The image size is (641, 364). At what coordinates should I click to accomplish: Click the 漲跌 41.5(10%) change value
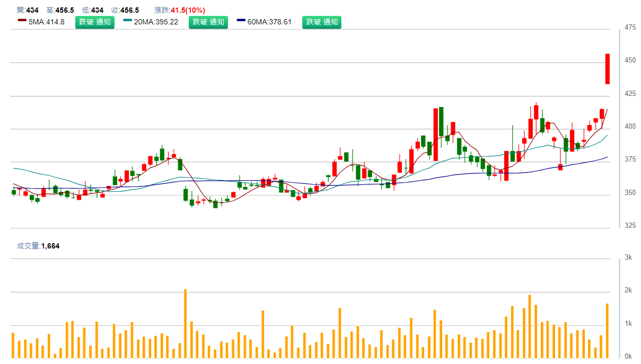[188, 10]
